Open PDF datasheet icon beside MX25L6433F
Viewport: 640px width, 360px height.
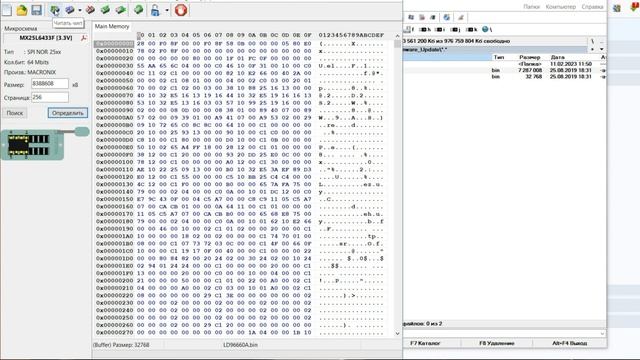84,38
